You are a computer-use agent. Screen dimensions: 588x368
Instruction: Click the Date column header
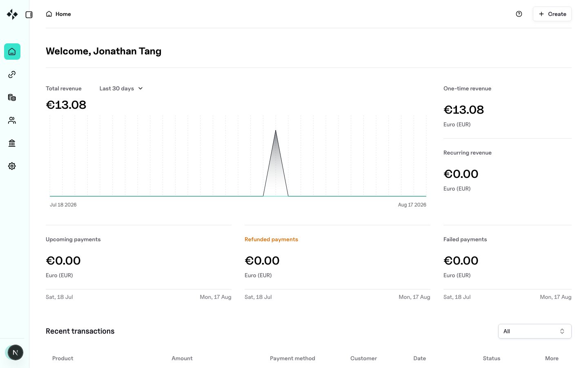pyautogui.click(x=420, y=359)
